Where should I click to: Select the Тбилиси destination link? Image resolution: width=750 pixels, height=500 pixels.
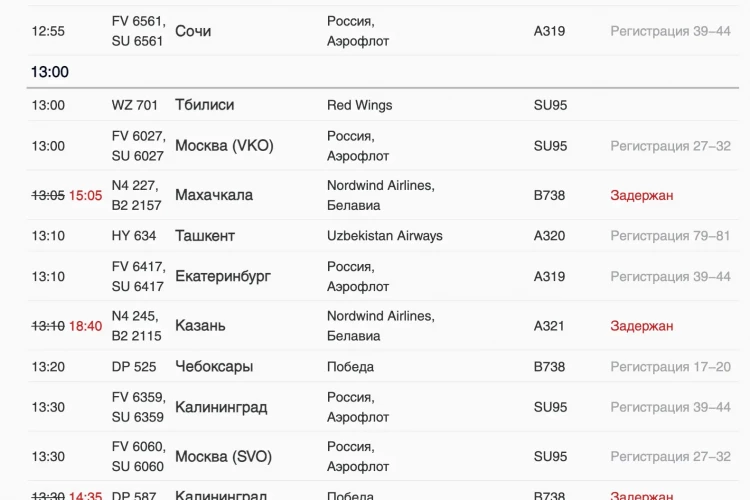click(204, 105)
